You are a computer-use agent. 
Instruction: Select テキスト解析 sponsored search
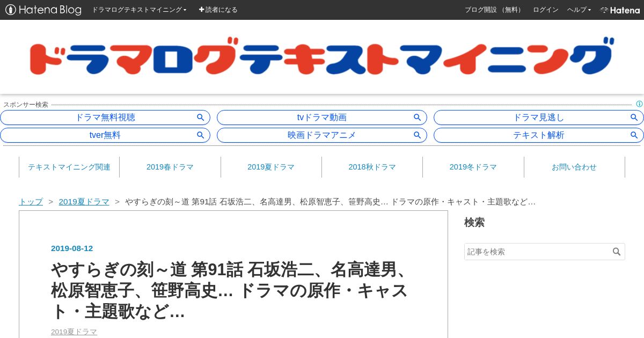tap(539, 135)
